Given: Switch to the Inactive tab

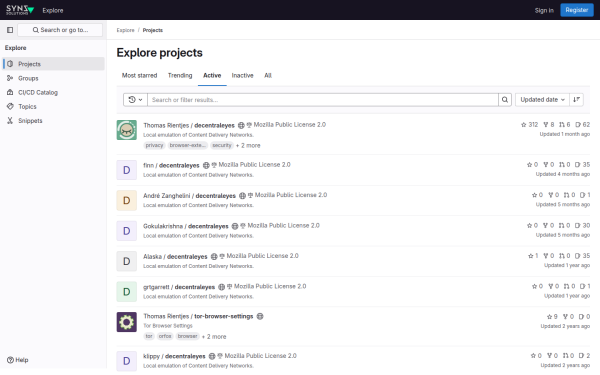Looking at the screenshot, I should coord(243,75).
